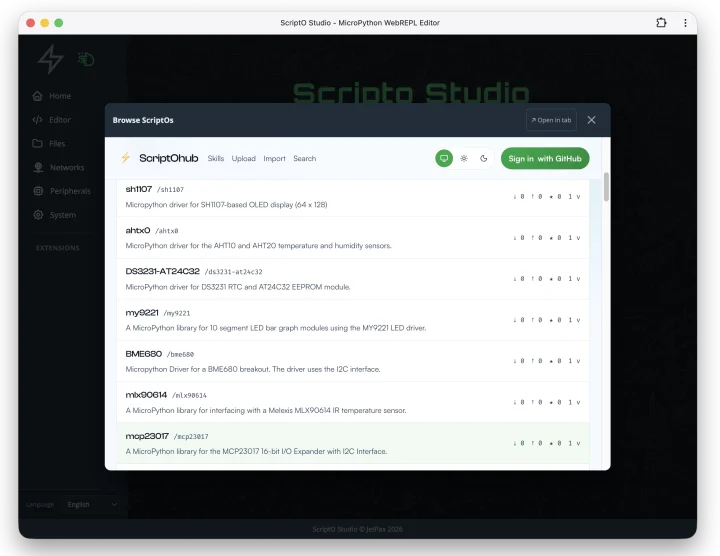Click the version count on DS3231-AT24C32 row

click(574, 279)
